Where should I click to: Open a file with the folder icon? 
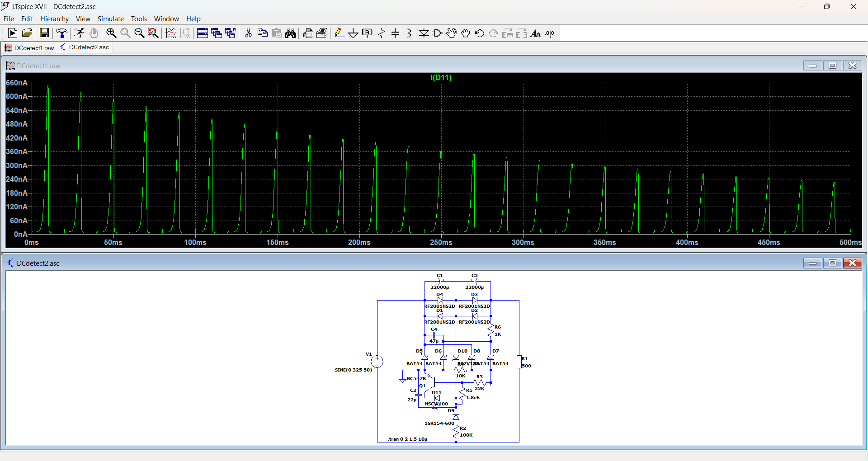[x=27, y=33]
